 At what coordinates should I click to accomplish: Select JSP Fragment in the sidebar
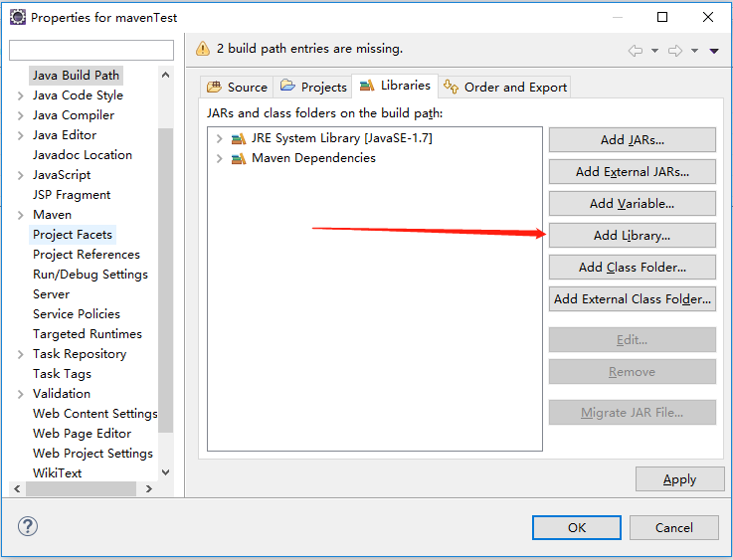(72, 195)
